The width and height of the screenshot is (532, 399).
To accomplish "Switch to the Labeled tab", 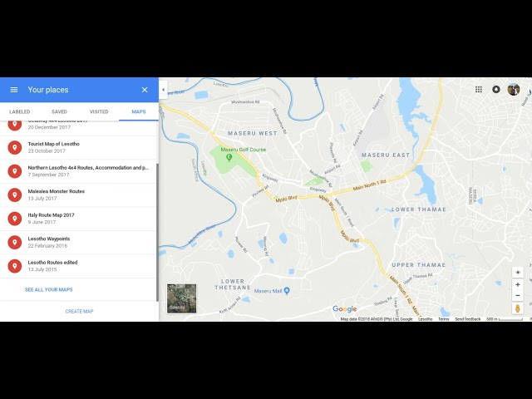I will (x=20, y=111).
